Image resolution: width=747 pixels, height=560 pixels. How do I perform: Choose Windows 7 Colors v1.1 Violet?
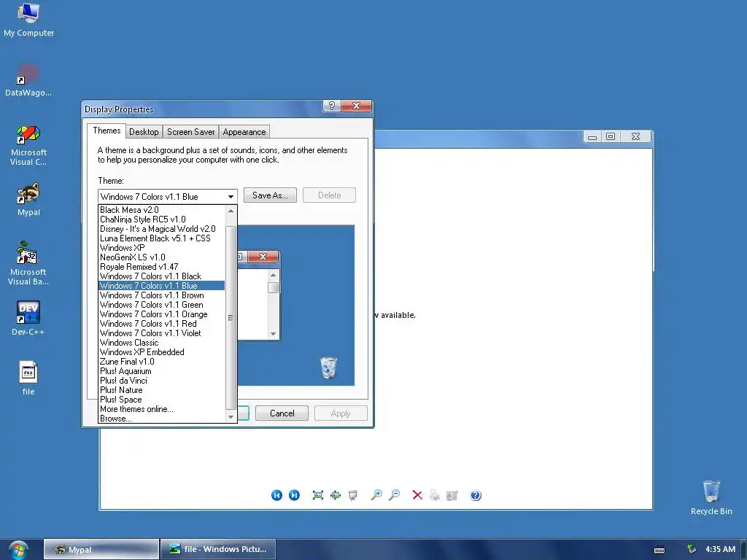[x=161, y=333]
